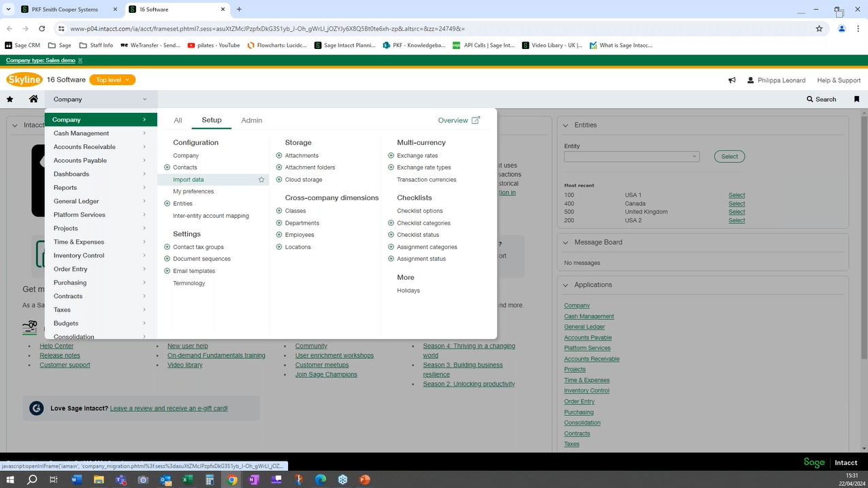The height and width of the screenshot is (488, 868).
Task: Open the Favorites star in the navigation bar
Action: point(10,99)
